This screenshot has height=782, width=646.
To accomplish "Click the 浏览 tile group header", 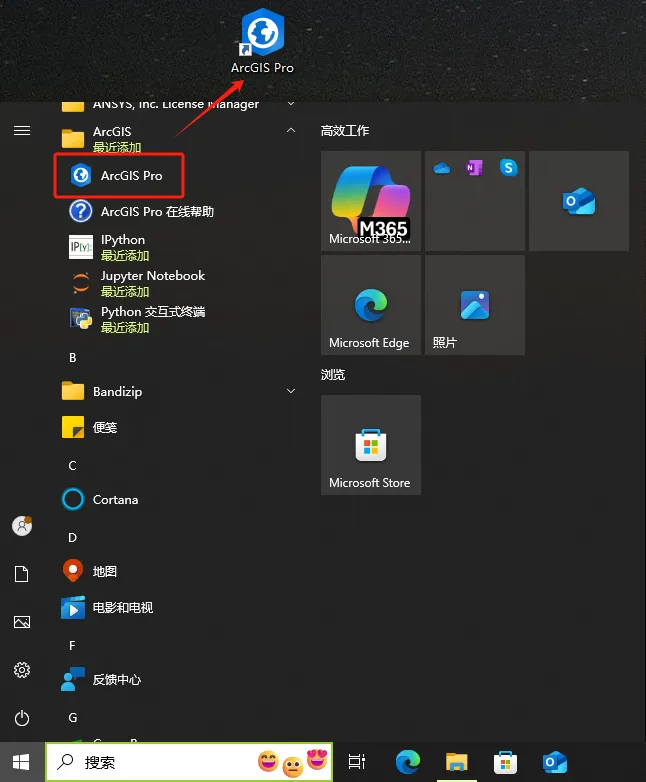I will [333, 375].
